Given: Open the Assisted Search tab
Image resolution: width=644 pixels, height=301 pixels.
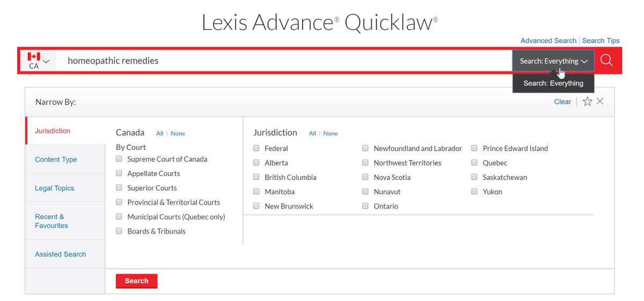Looking at the screenshot, I should (65, 254).
